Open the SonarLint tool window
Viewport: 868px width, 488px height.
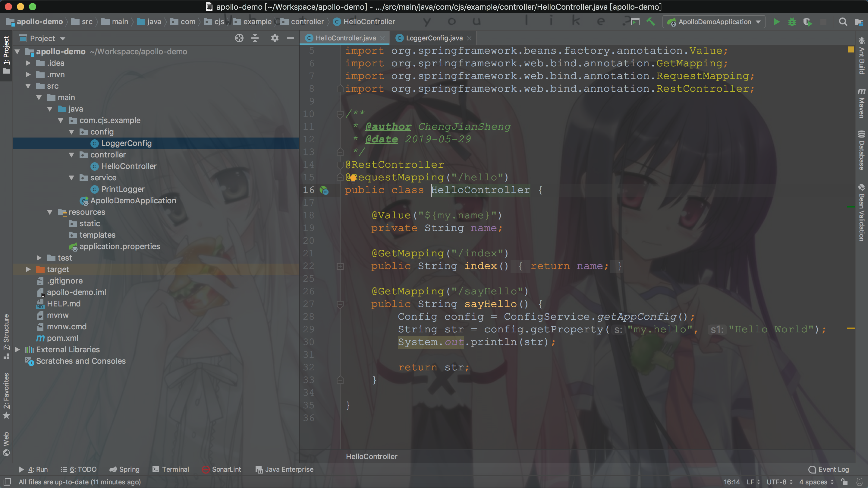[x=222, y=470]
